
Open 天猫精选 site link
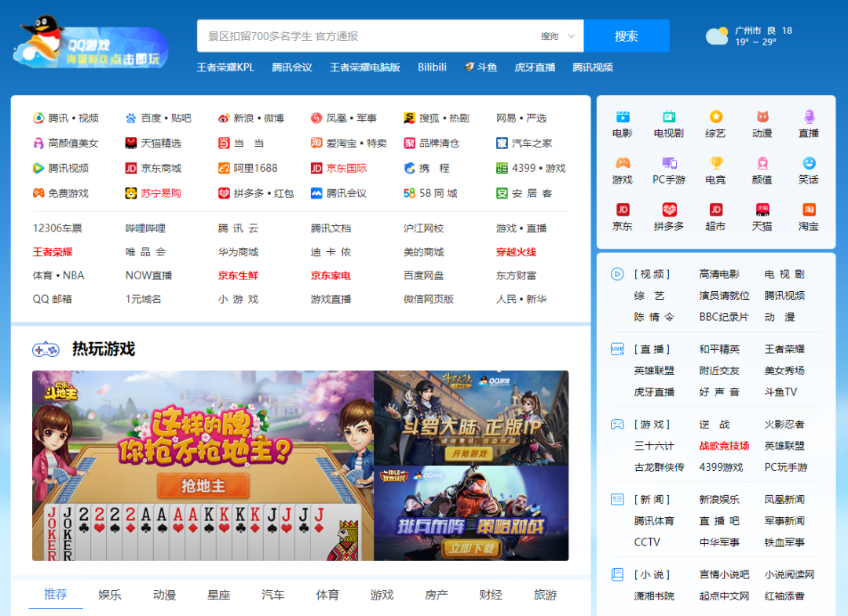tap(153, 143)
